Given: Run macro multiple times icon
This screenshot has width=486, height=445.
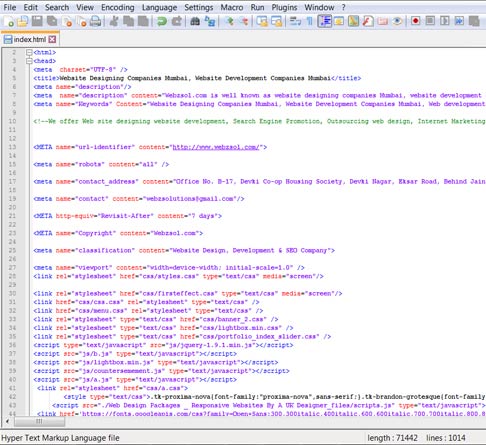Looking at the screenshot, I should [x=459, y=22].
